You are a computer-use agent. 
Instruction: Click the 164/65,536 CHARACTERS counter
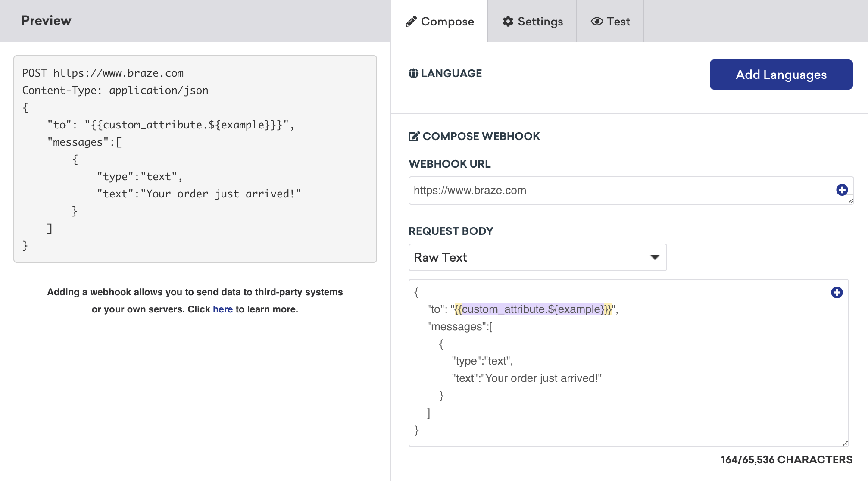(787, 459)
